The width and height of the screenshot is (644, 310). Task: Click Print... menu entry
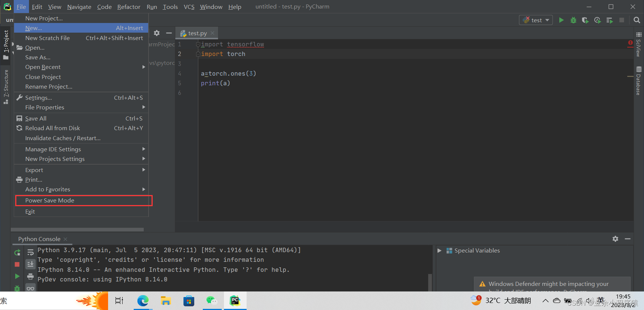pos(81,180)
